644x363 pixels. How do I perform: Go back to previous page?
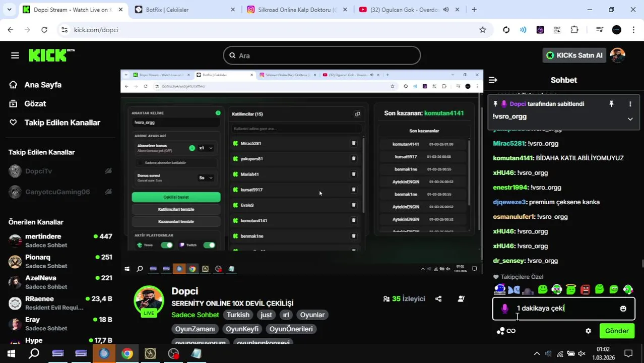tap(11, 30)
